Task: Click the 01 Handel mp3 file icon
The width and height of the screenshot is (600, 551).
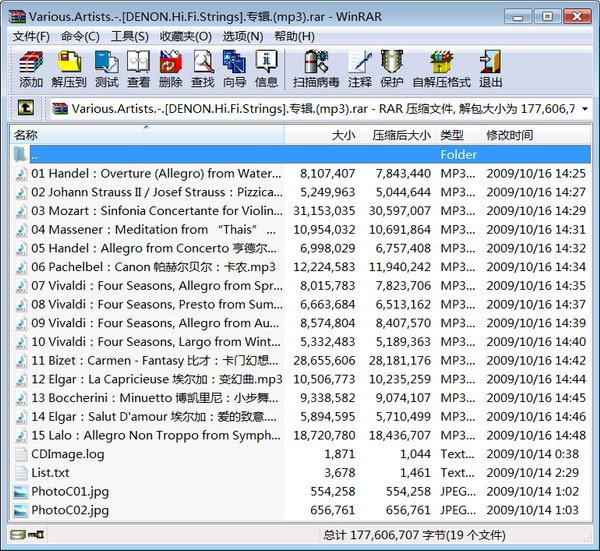Action: [x=21, y=174]
